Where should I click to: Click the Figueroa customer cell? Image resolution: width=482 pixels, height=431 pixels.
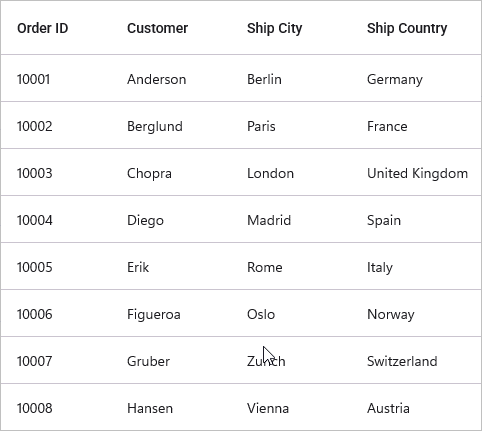(x=153, y=315)
